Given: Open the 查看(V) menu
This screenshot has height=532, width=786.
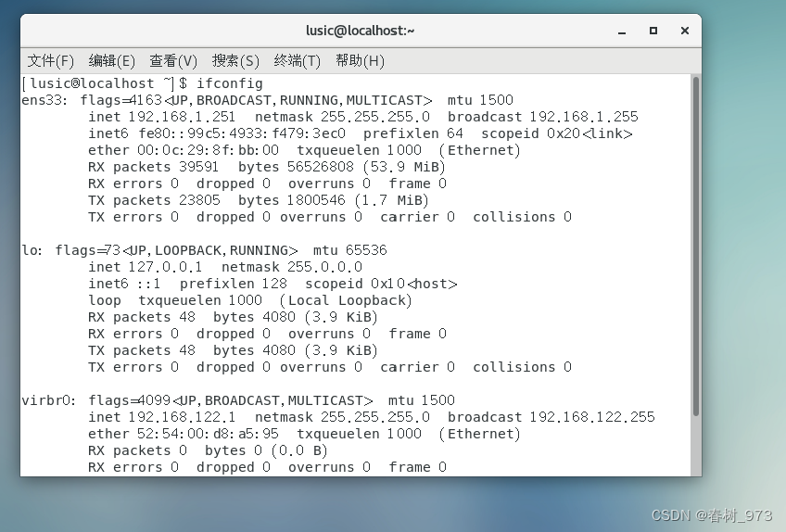Looking at the screenshot, I should coord(173,61).
